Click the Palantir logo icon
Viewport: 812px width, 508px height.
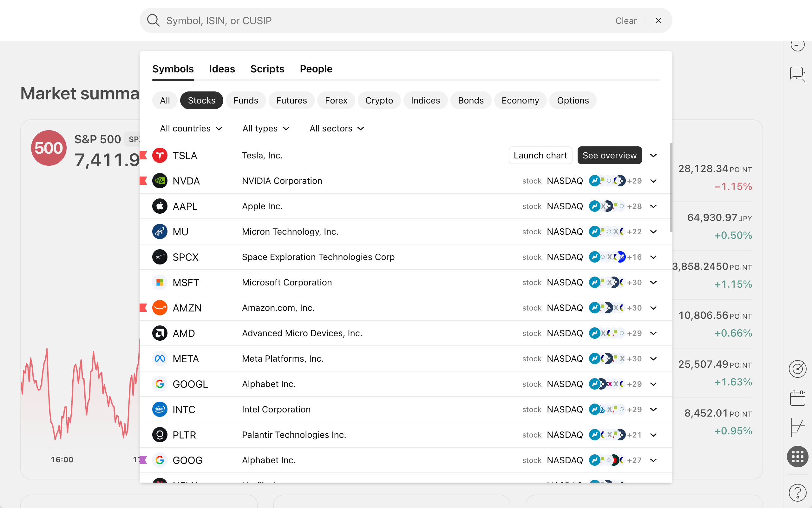(160, 435)
